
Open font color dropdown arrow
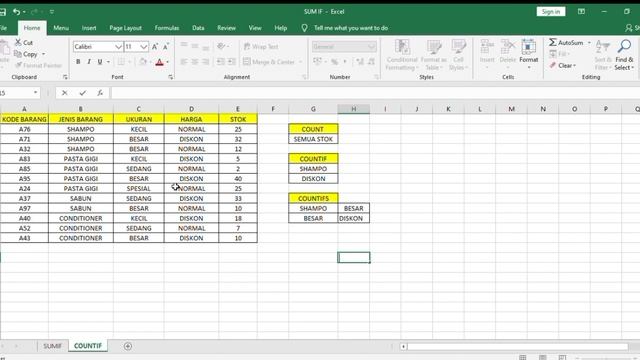tap(168, 62)
